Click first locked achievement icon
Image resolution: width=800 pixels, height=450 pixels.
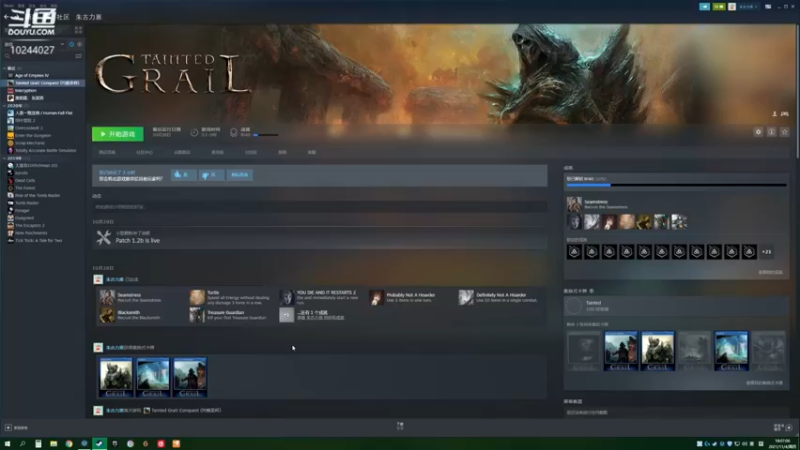pos(574,252)
